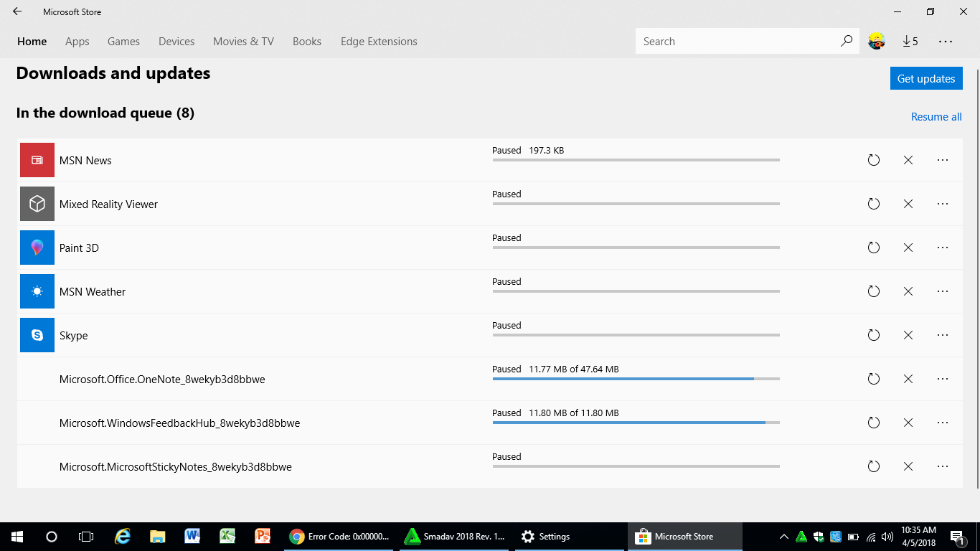Select the Edge Extensions tab
Image resolution: width=980 pixels, height=551 pixels.
[x=379, y=42]
